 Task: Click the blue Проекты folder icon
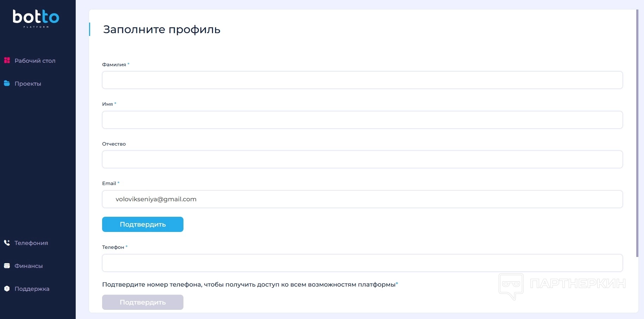7,83
